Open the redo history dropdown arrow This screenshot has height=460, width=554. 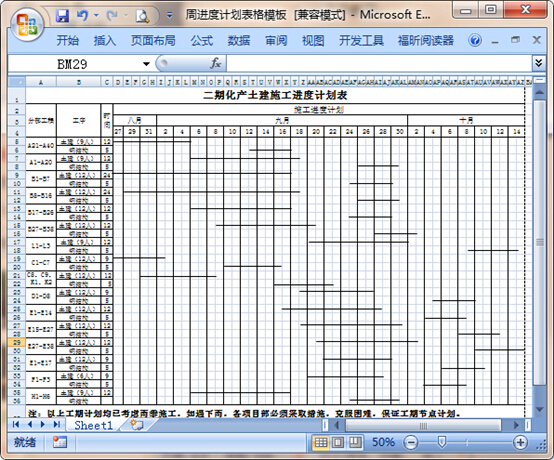click(x=126, y=16)
